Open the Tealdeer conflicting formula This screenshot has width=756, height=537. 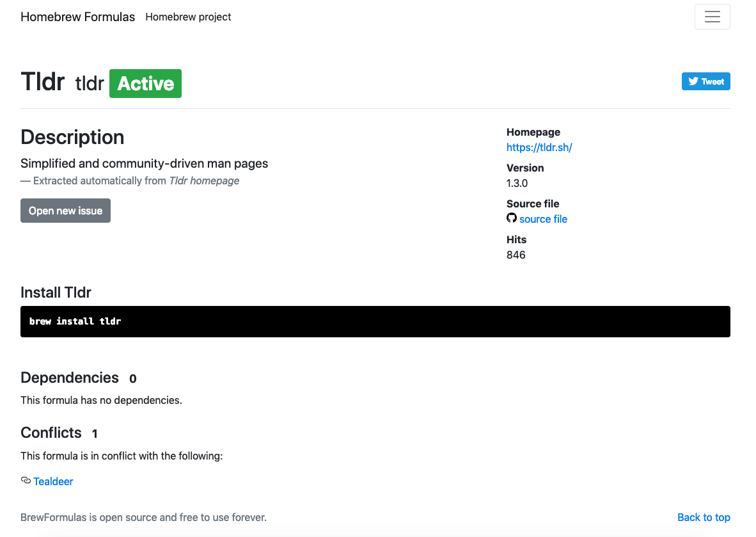click(53, 481)
